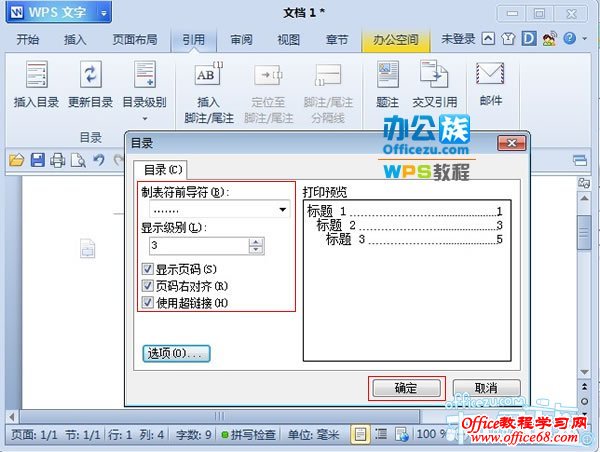Toggle the 使用超链接 checkbox
600x452 pixels.
click(147, 302)
